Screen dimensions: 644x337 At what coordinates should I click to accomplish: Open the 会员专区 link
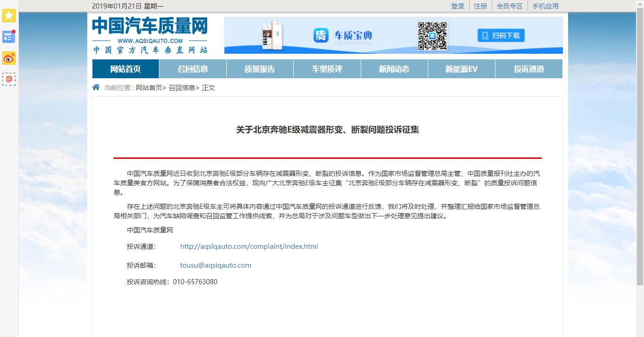510,6
